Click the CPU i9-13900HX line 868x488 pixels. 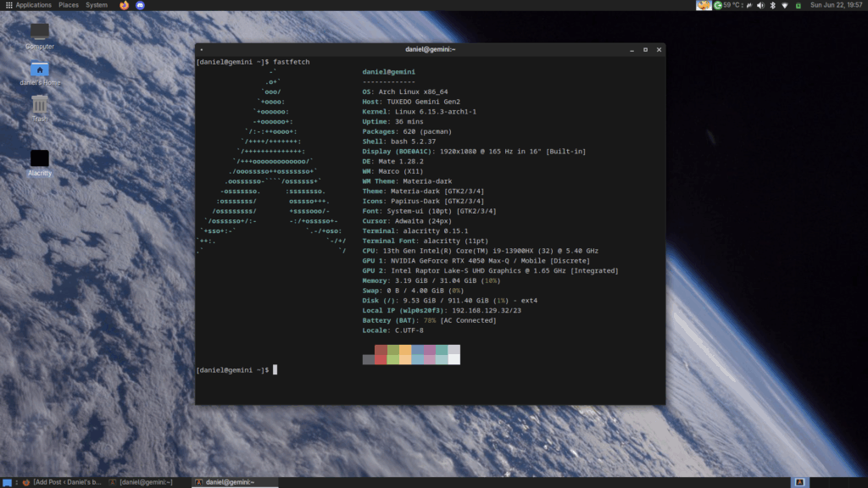pyautogui.click(x=481, y=251)
